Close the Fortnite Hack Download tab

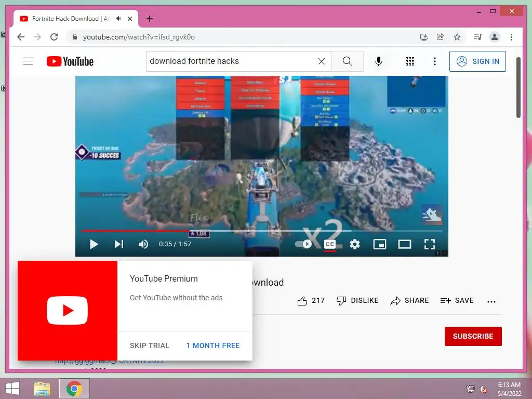coord(129,19)
